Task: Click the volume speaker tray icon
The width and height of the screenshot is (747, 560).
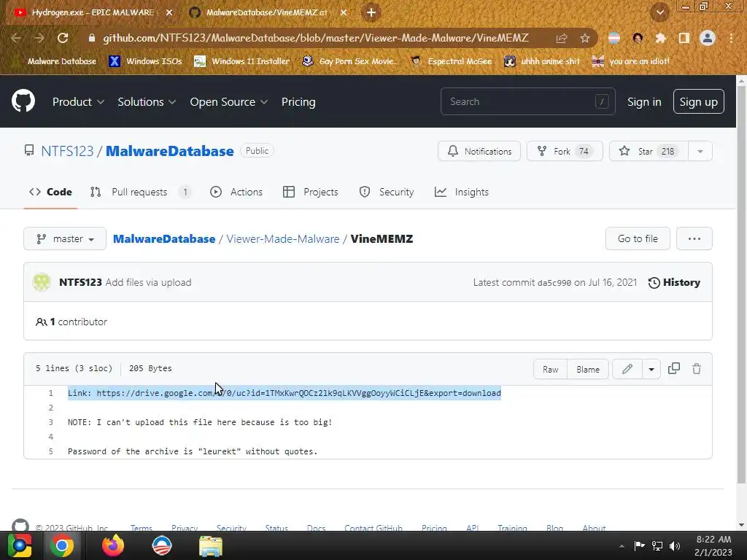Action: click(x=675, y=545)
